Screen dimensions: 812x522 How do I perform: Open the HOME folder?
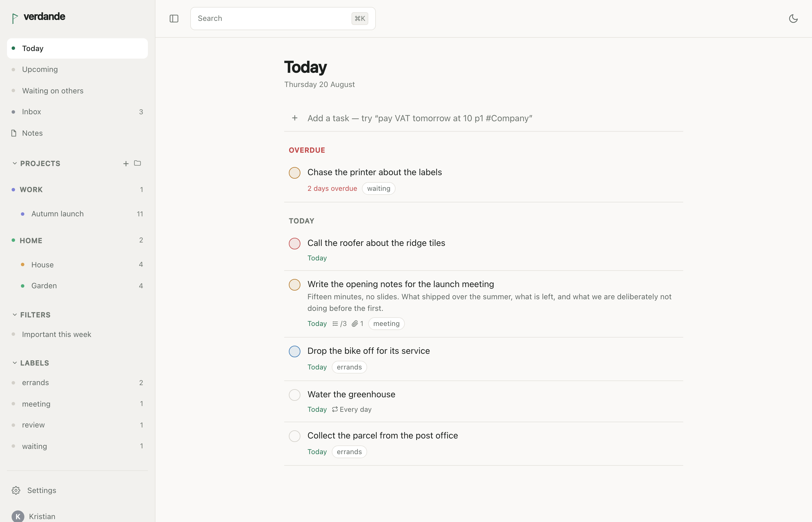point(77,241)
